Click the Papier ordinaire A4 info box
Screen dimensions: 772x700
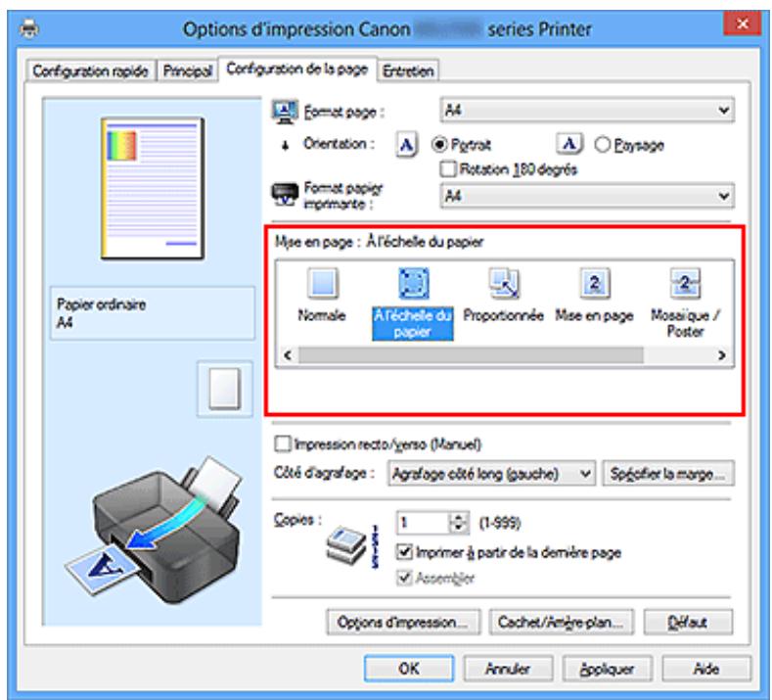click(153, 313)
